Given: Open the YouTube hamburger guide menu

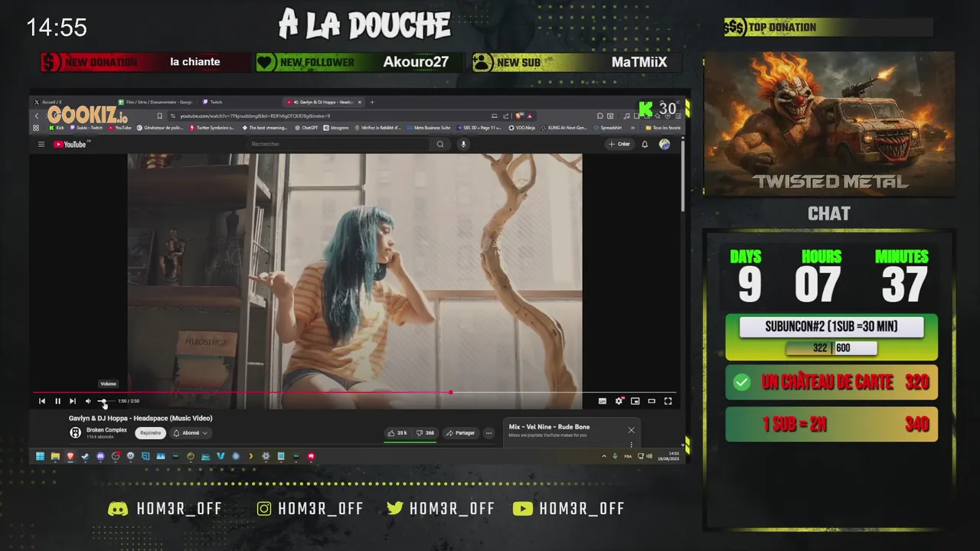Looking at the screenshot, I should 41,144.
